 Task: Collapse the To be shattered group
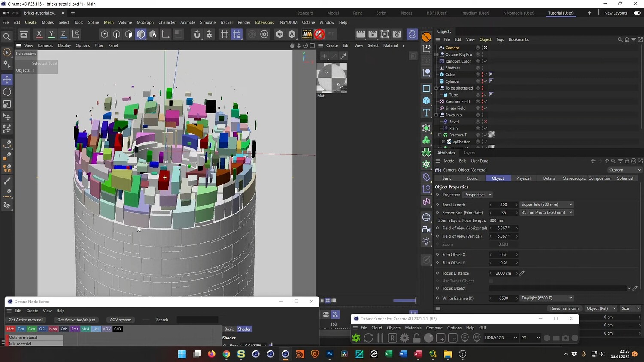coord(436,88)
